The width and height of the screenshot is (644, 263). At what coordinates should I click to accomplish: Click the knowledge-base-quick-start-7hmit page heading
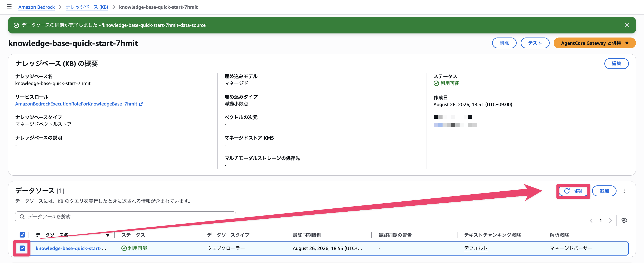(x=73, y=43)
